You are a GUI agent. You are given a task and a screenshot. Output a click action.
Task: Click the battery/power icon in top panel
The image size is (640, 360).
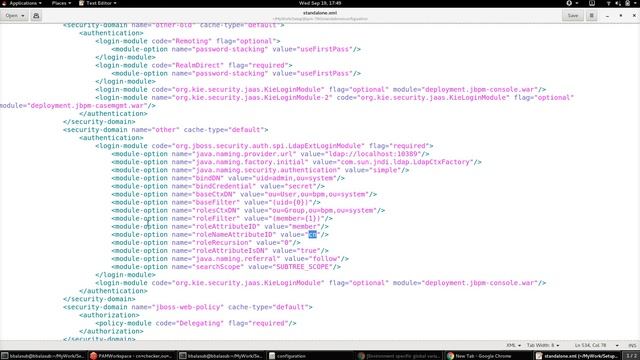tap(628, 3)
